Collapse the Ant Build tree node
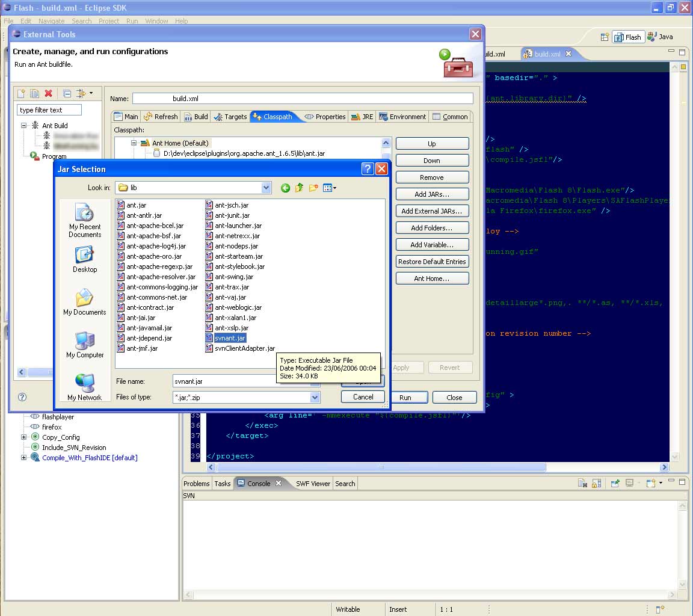The height and width of the screenshot is (616, 693). pyautogui.click(x=24, y=126)
